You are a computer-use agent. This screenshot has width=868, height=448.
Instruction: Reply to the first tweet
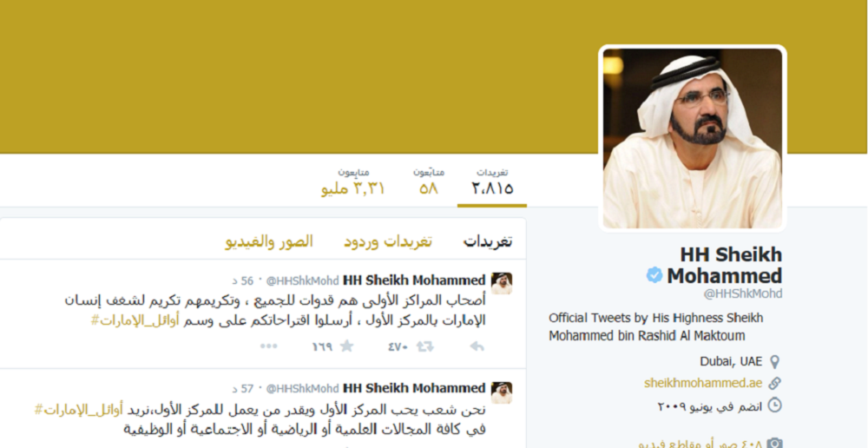tap(477, 346)
